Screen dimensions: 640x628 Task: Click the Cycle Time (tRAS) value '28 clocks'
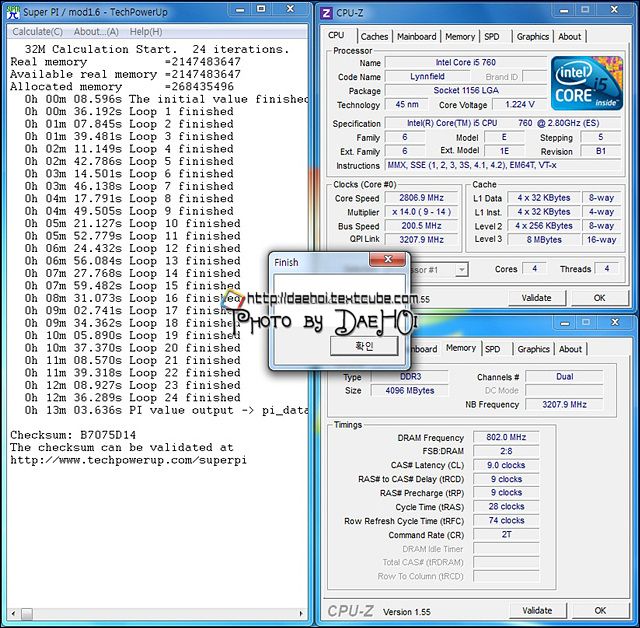[506, 506]
